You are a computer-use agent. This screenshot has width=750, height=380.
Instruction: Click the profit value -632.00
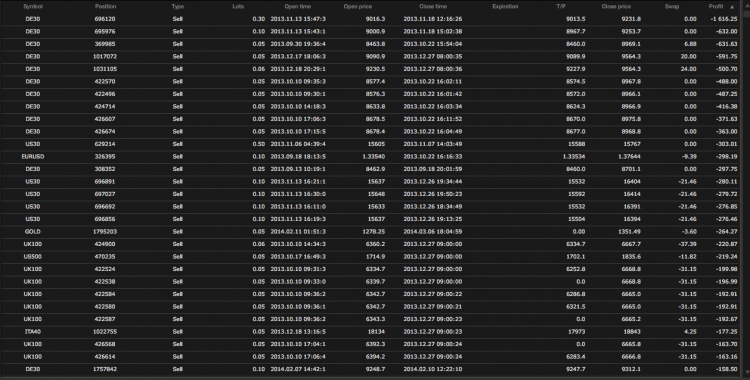pos(726,32)
